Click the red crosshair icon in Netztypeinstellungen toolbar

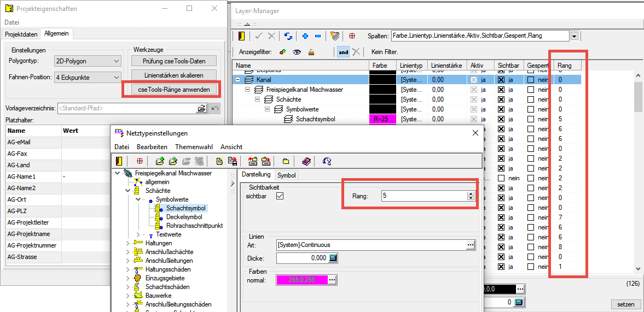coord(140,161)
